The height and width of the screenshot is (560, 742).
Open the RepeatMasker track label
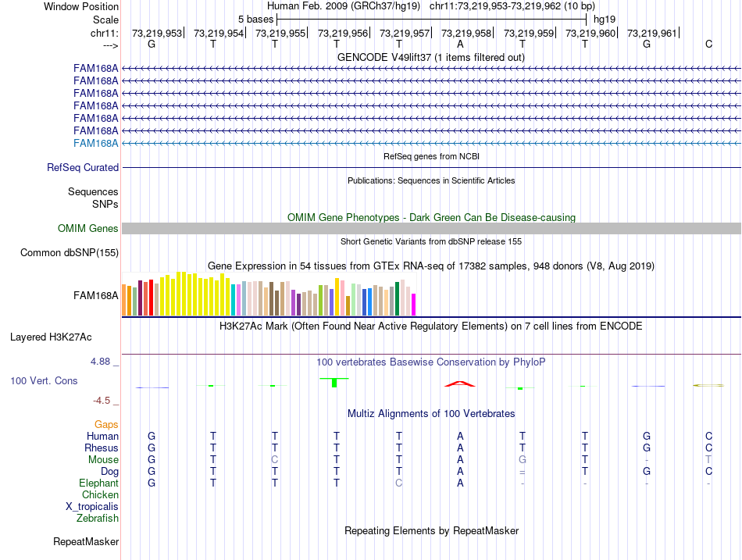[x=86, y=541]
